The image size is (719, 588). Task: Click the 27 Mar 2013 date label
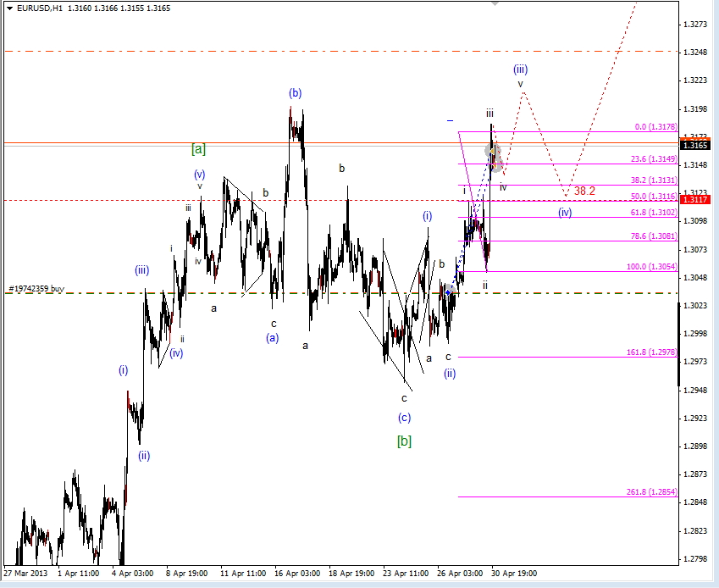pos(25,574)
